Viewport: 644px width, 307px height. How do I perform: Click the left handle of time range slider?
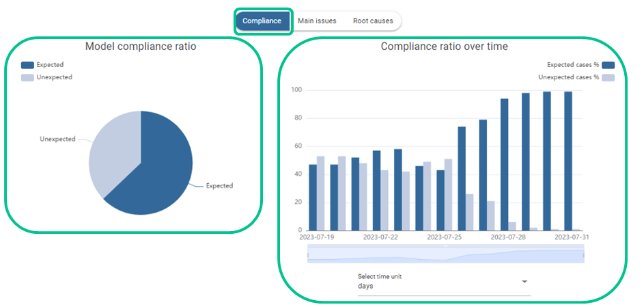click(308, 255)
